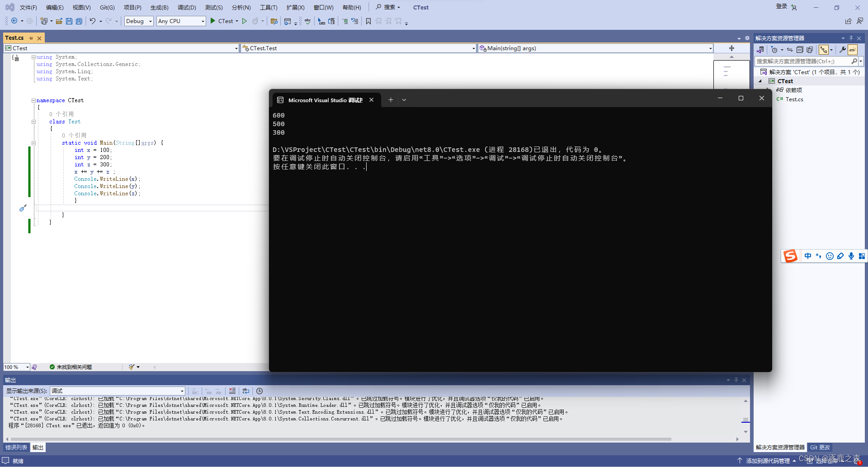Toggle preview selected items in Solution Explorer

tap(853, 50)
